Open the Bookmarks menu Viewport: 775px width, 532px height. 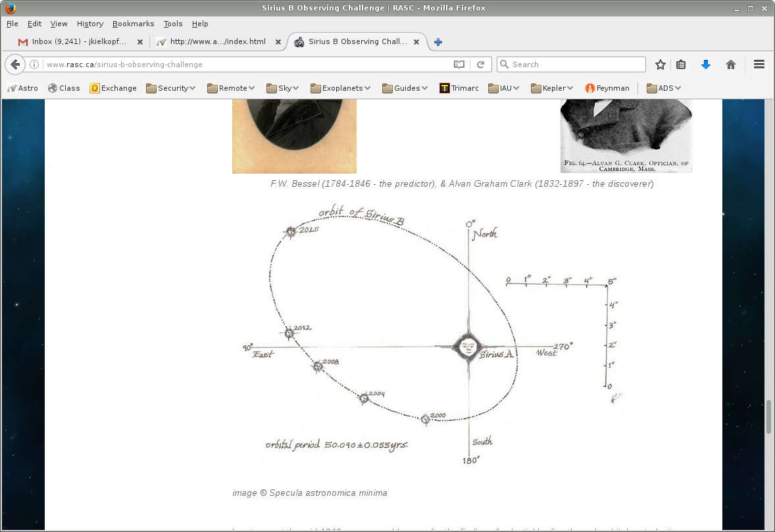coord(133,24)
